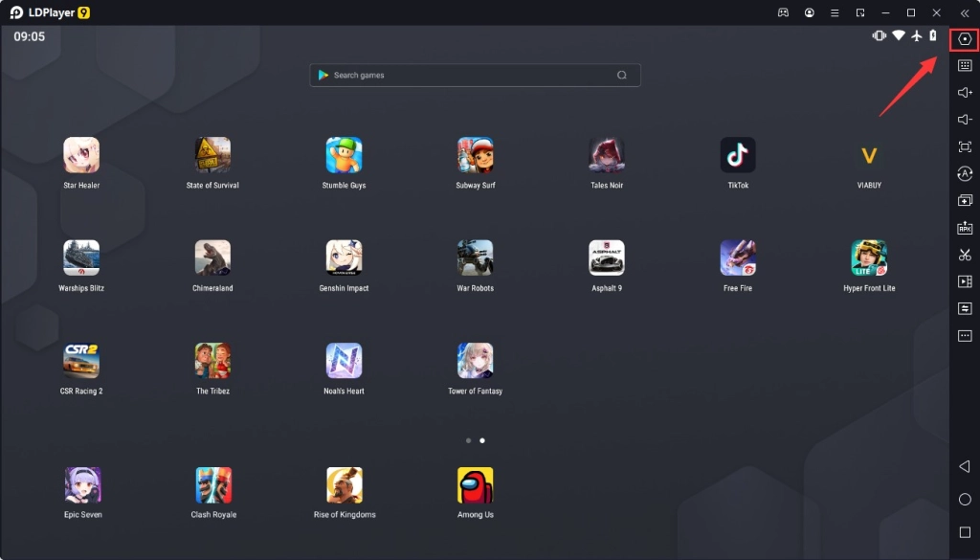Click the LDPlayer logo in title bar
Viewport: 980px width, 560px height.
50,12
